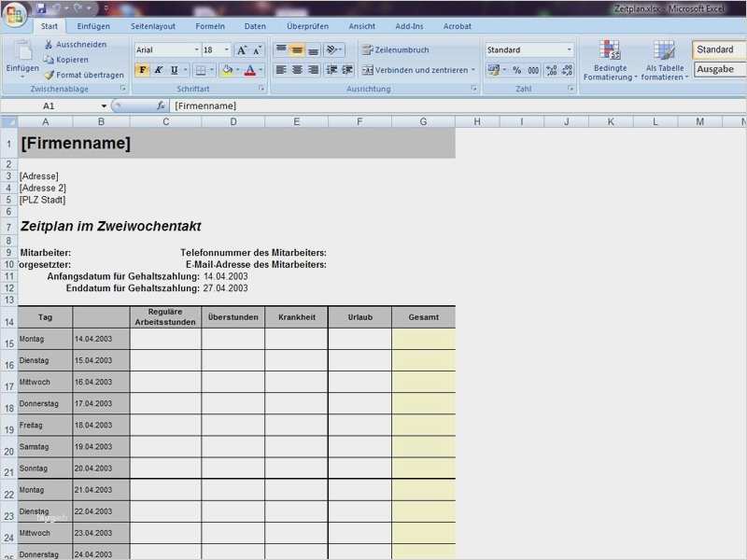Click the Unterstreichen (underline) icon
Viewport: 747px width, 560px height.
[173, 70]
